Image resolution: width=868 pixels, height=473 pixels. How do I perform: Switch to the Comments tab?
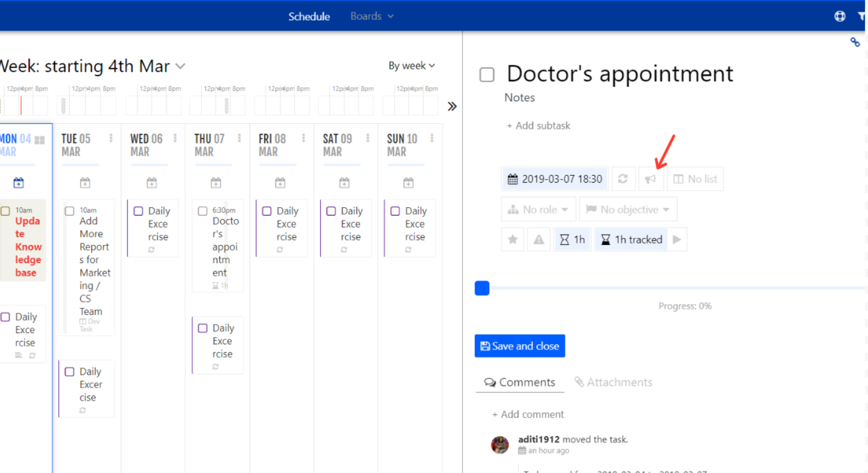520,382
